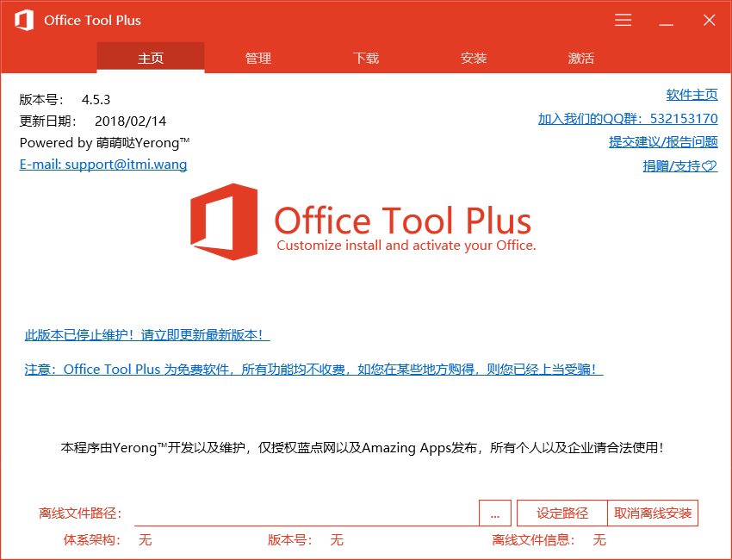Click the 此版本已停止维护 update notice link

[x=147, y=335]
